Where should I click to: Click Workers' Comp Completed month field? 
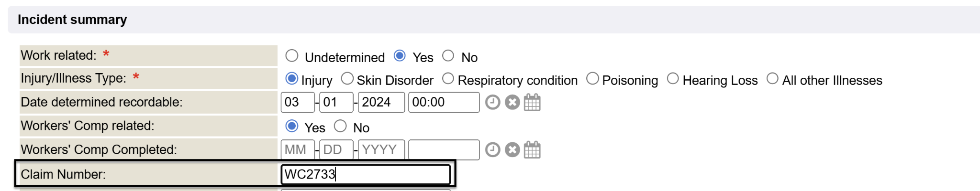click(297, 150)
